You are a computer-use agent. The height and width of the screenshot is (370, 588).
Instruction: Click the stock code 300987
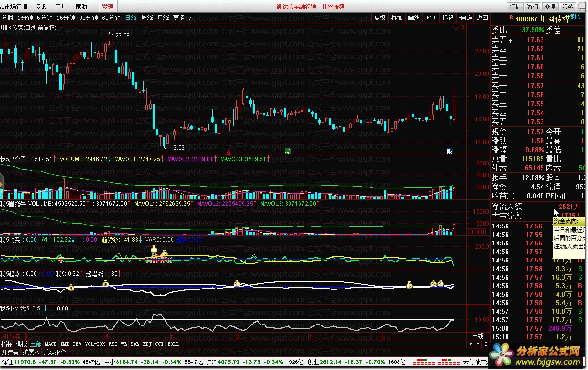[526, 19]
